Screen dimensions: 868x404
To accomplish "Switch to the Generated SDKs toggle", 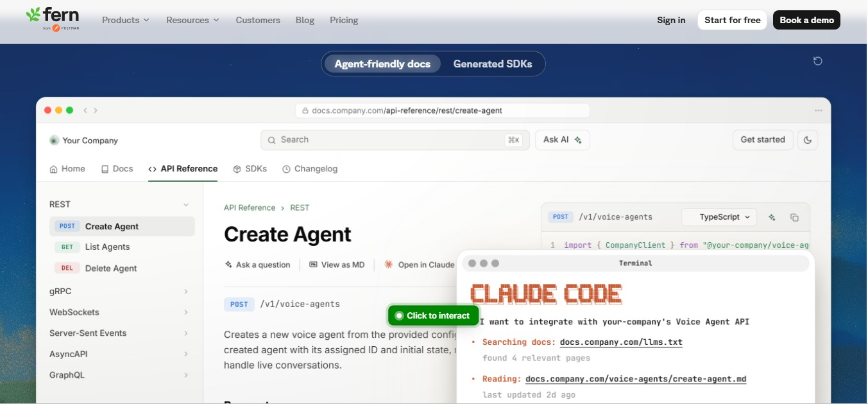I will 493,64.
